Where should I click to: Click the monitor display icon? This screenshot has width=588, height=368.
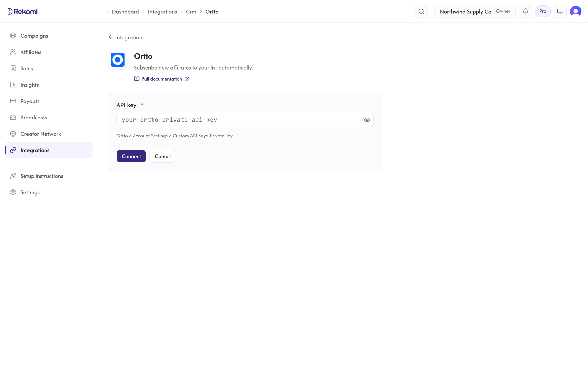coord(560,11)
